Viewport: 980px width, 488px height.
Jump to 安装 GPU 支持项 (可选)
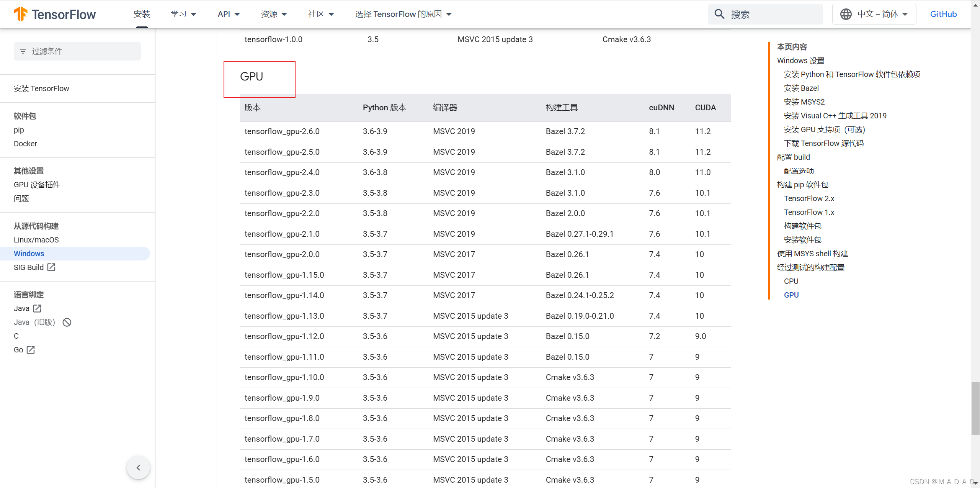tap(825, 129)
